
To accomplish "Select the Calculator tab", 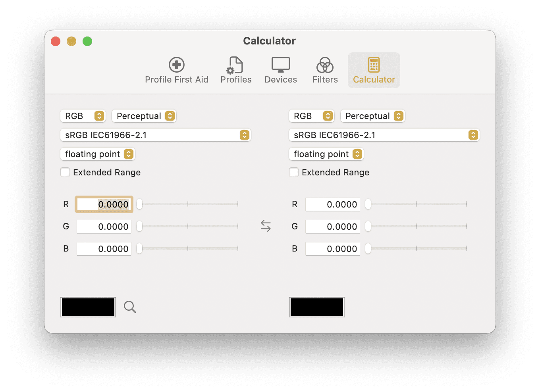I will pos(374,71).
